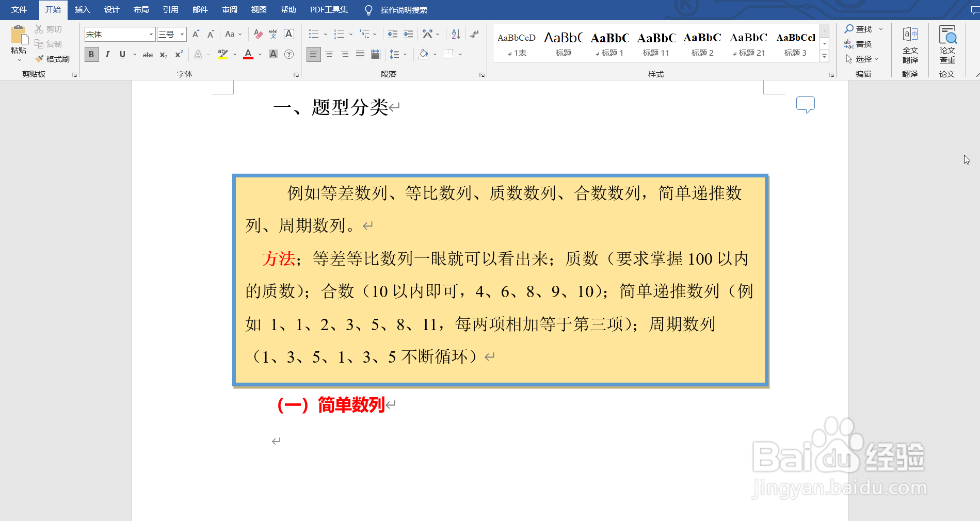This screenshot has height=521, width=980.
Task: Click the full-text translate (全文翻译) button
Action: pyautogui.click(x=910, y=45)
